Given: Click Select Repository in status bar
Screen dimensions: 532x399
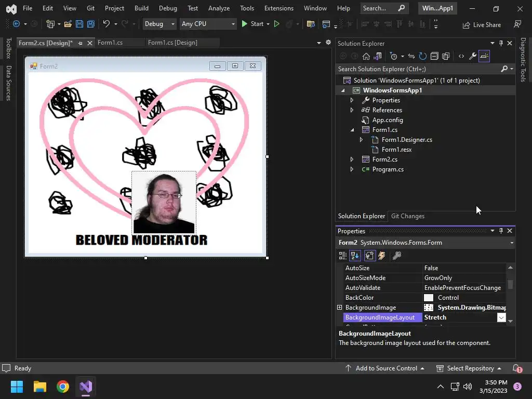Looking at the screenshot, I should (x=469, y=368).
